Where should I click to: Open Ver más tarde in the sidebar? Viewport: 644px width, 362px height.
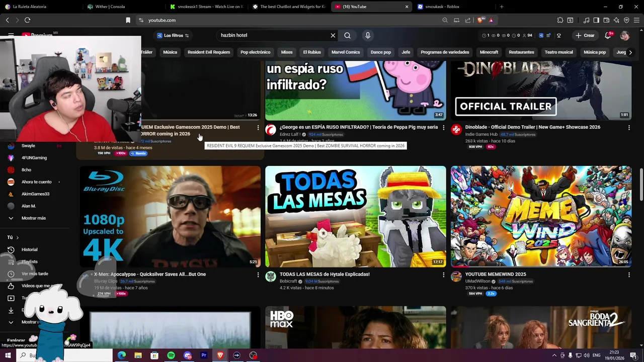click(35, 274)
